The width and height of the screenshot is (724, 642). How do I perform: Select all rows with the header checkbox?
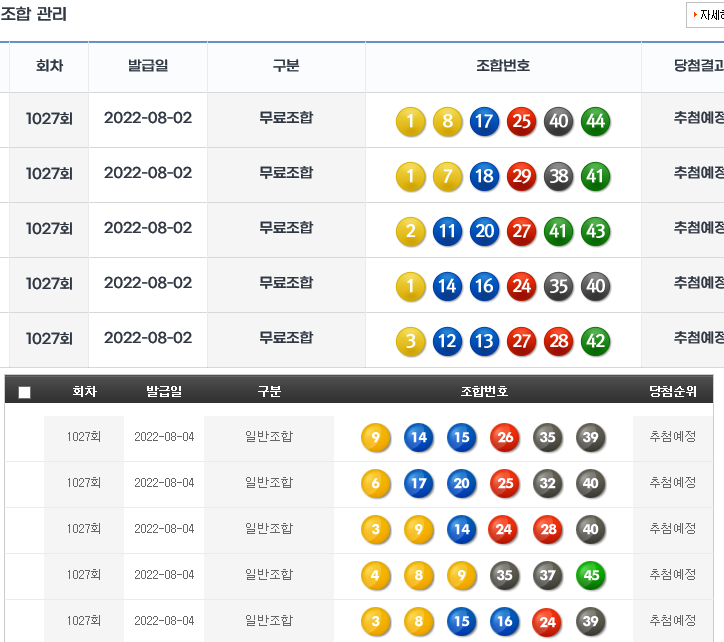[x=25, y=392]
